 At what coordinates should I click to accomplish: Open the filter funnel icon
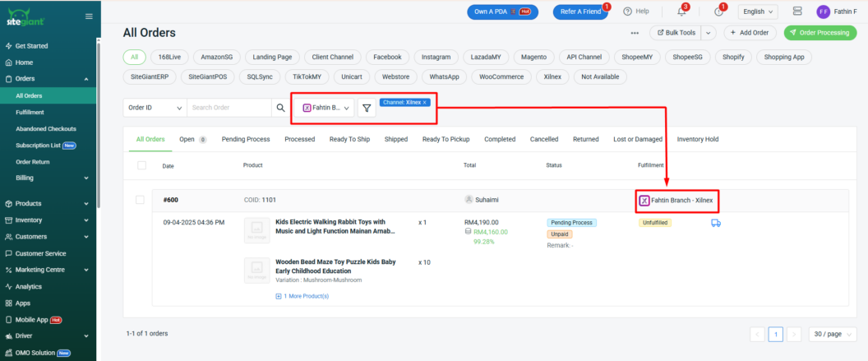367,108
